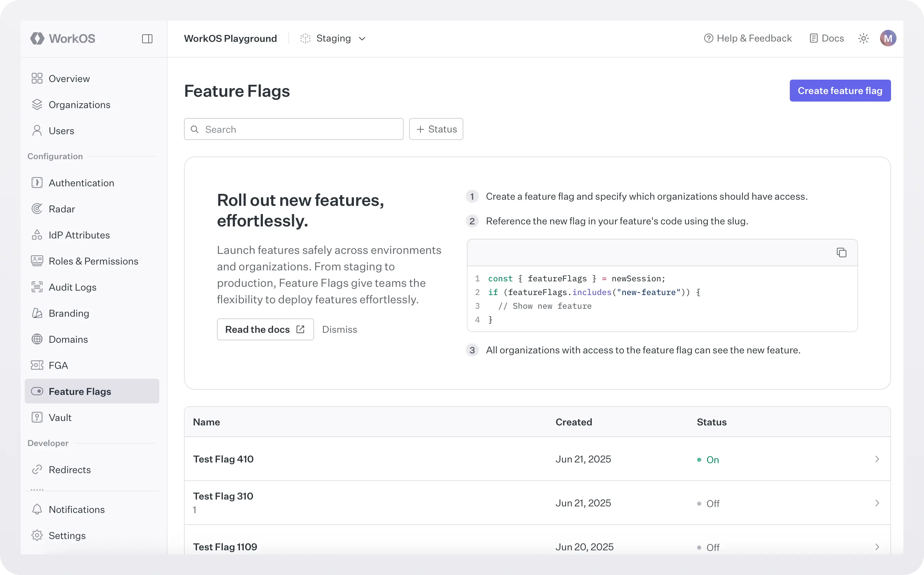This screenshot has width=924, height=575.
Task: Click the Authentication icon in sidebar
Action: coord(37,183)
